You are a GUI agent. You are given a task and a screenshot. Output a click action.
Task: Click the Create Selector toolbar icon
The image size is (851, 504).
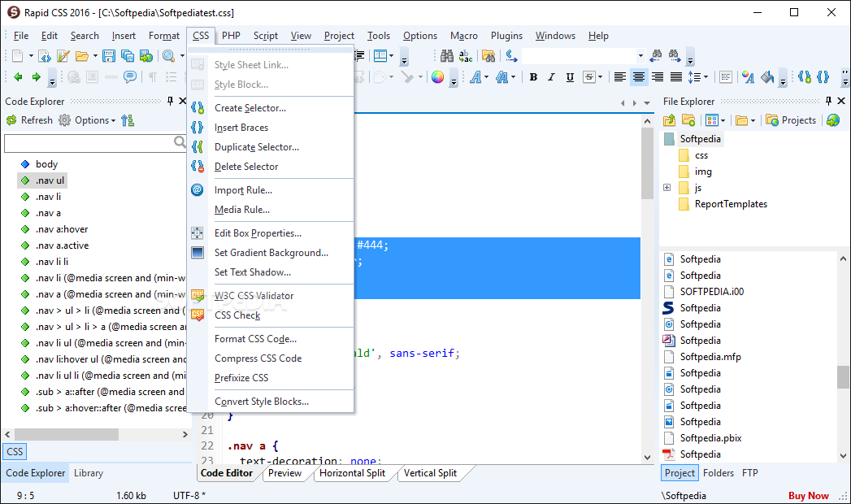805,77
